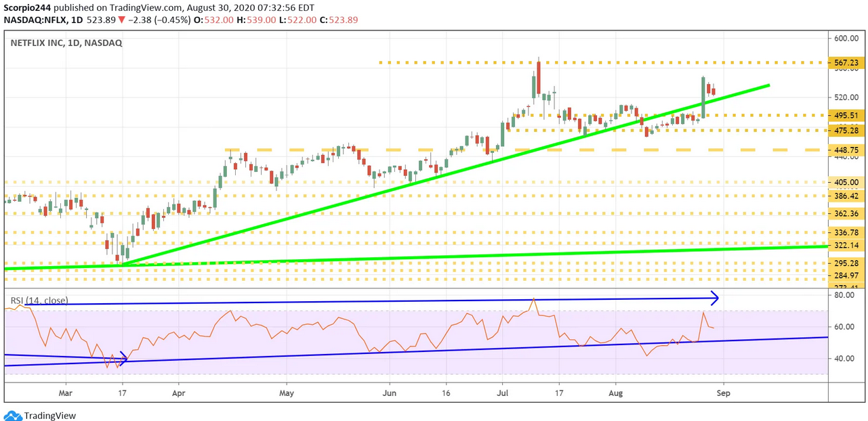Viewport: 868px width, 421px height.
Task: Click the TradingView cloud logo icon
Action: 12,415
